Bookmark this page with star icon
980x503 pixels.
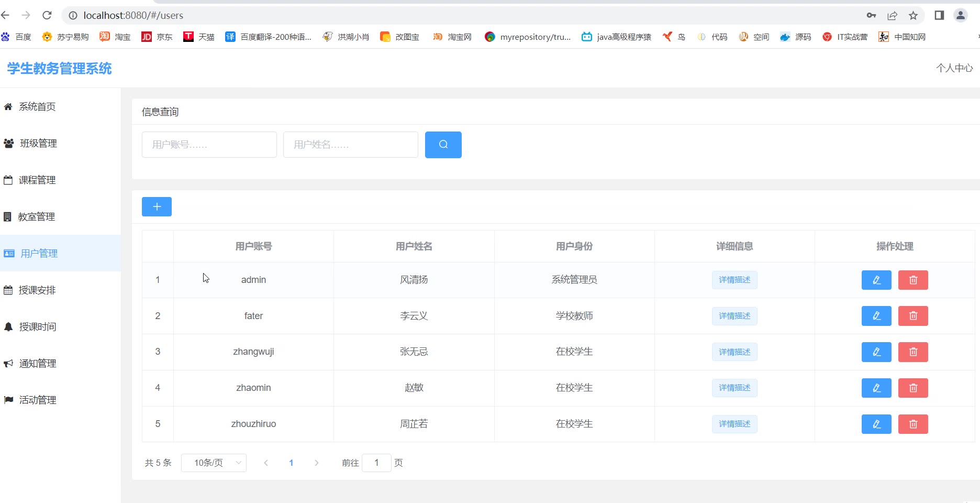913,16
